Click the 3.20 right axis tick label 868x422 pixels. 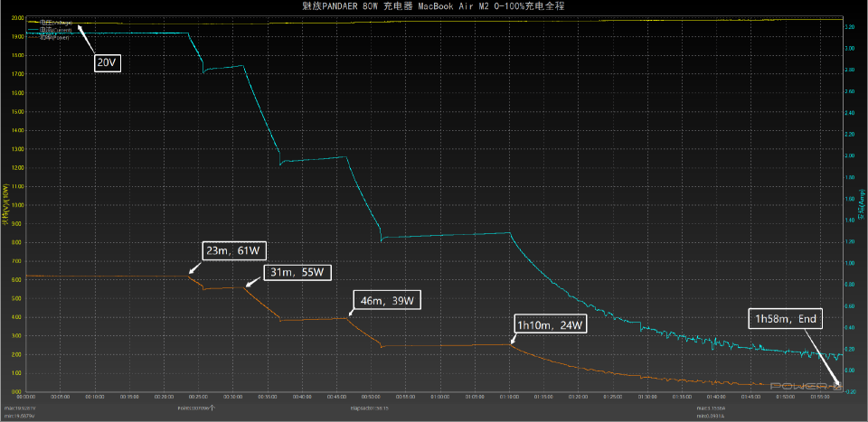click(850, 26)
